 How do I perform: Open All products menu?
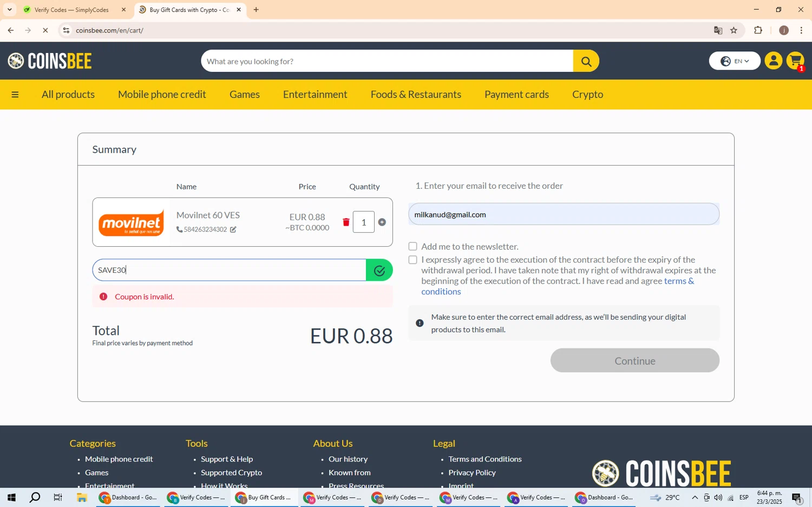coord(68,95)
